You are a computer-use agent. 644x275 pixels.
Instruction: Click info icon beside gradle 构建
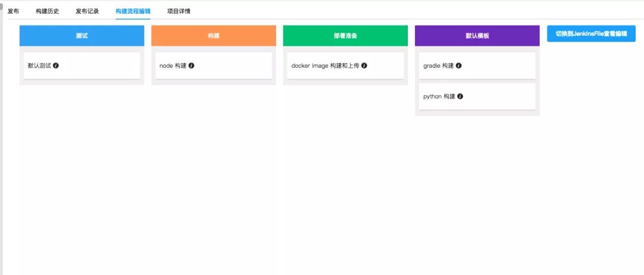coord(459,65)
